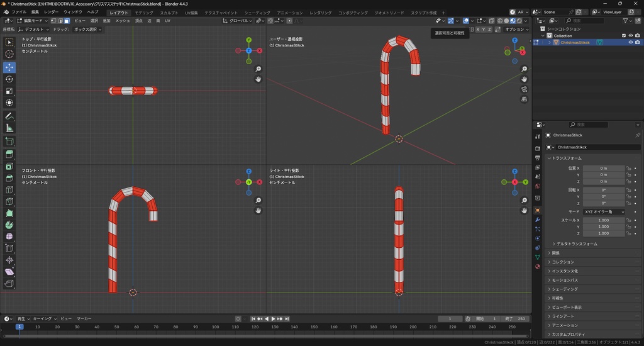Open the World properties tab
Viewport: 644px width, 346px height.
coord(538,186)
